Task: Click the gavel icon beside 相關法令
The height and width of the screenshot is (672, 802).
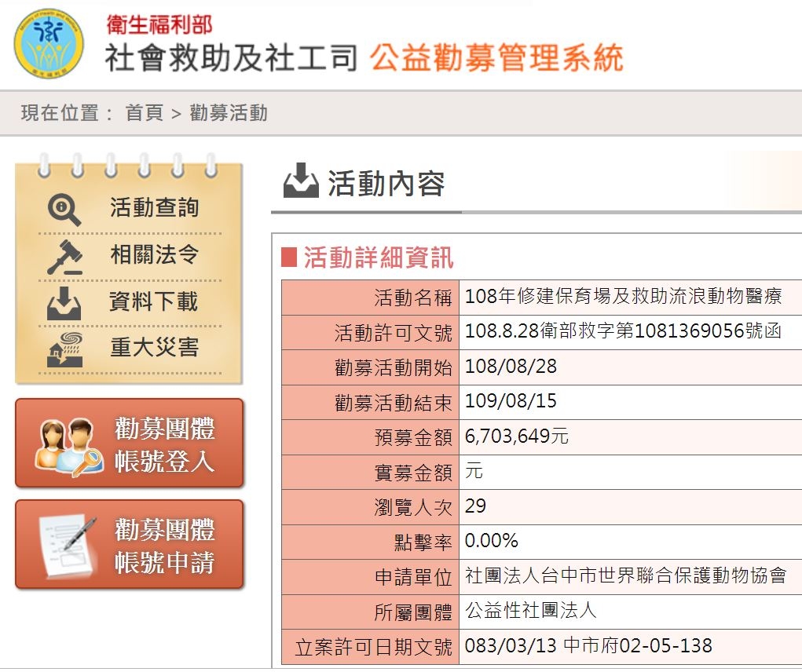Action: click(x=64, y=257)
